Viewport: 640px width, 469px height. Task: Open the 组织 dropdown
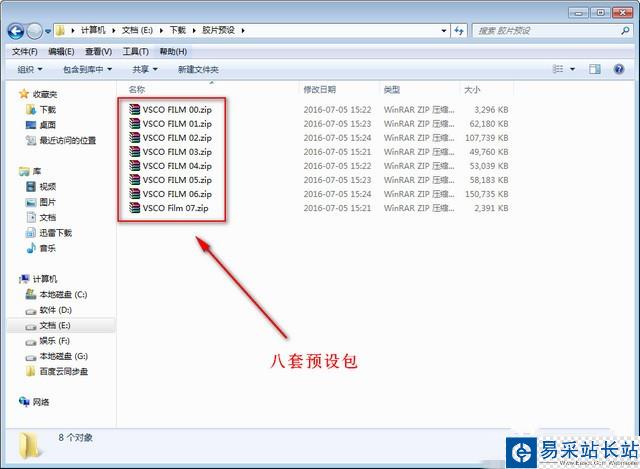tap(30, 69)
